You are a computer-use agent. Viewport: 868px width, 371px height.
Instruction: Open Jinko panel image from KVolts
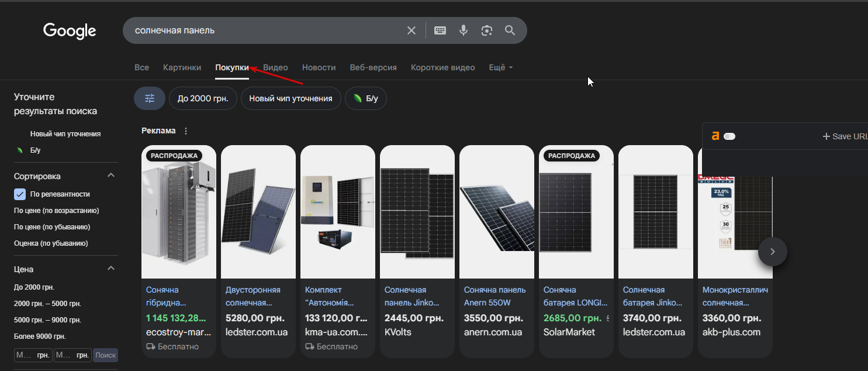(417, 212)
